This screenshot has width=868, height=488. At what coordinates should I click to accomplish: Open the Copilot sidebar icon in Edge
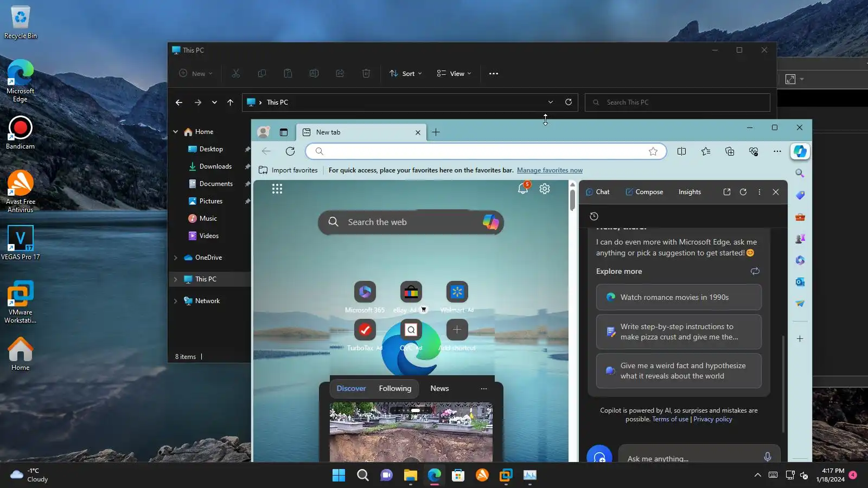tap(800, 151)
